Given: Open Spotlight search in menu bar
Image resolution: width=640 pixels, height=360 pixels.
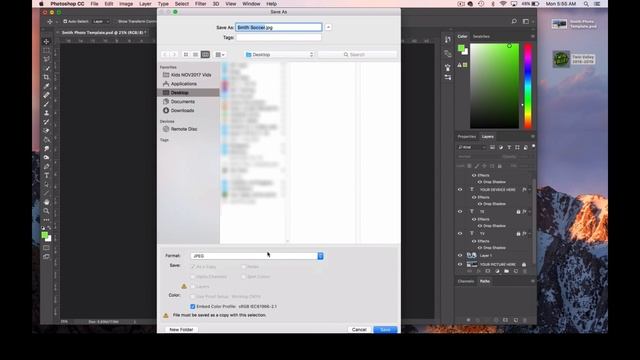Looking at the screenshot, I should coord(586,4).
